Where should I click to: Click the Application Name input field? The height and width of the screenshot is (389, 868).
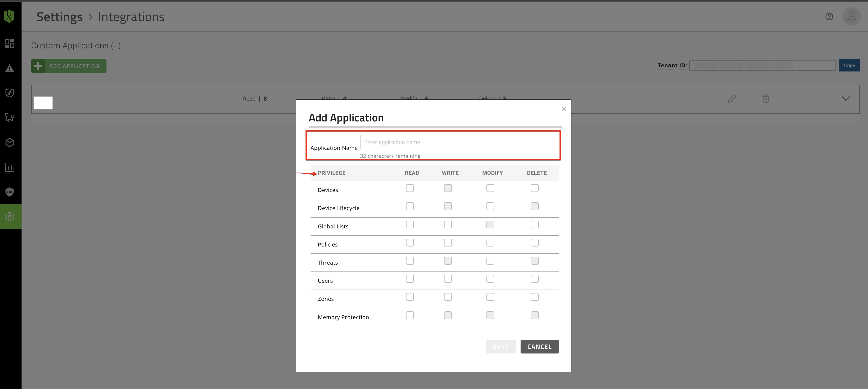tap(457, 142)
